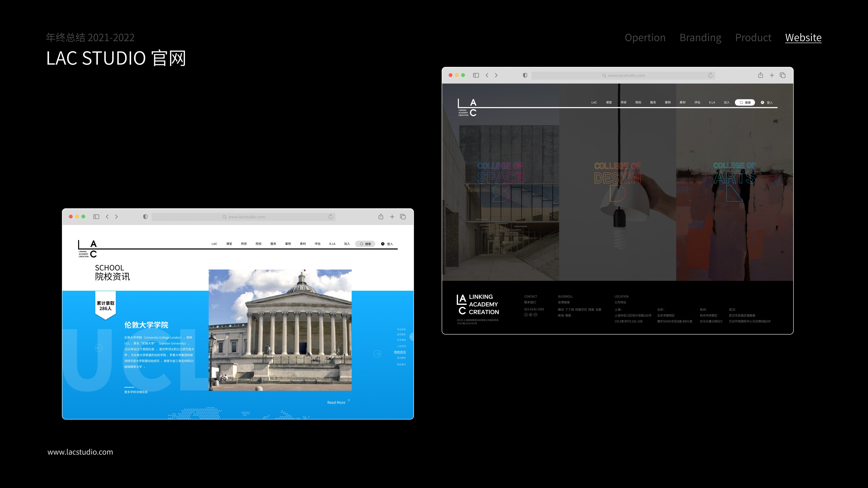This screenshot has height=488, width=868.
Task: Switch to the Product section tab
Action: [x=753, y=37]
